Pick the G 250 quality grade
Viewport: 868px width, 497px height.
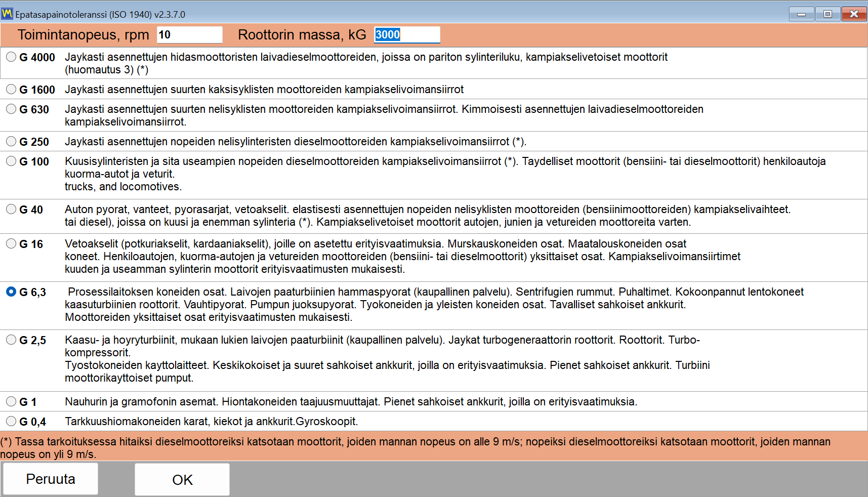tap(11, 142)
